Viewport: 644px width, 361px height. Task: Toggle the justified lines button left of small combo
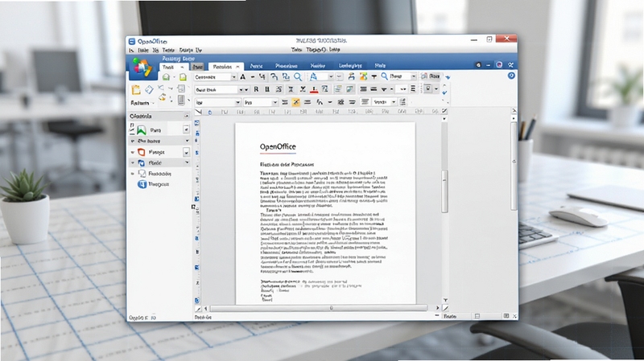point(365,102)
